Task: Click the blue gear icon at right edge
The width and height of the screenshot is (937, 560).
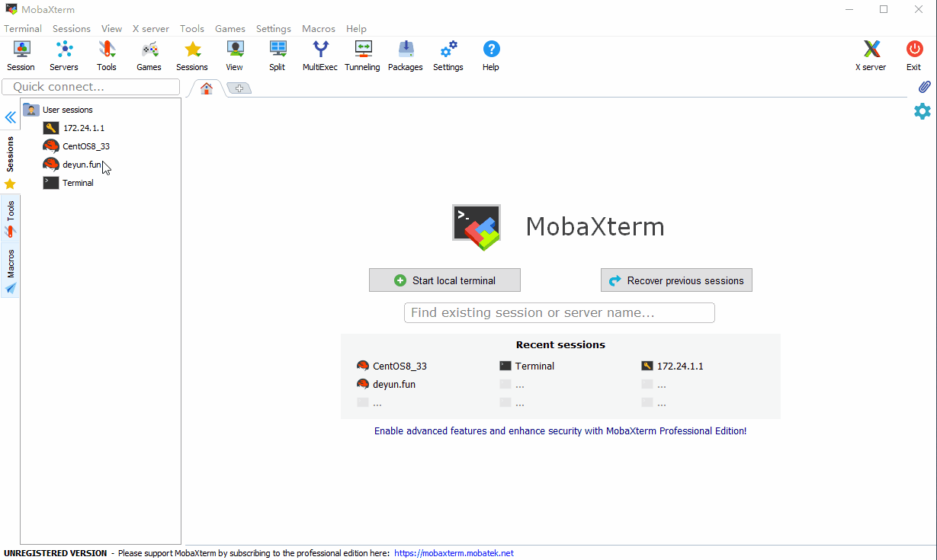Action: pyautogui.click(x=923, y=111)
